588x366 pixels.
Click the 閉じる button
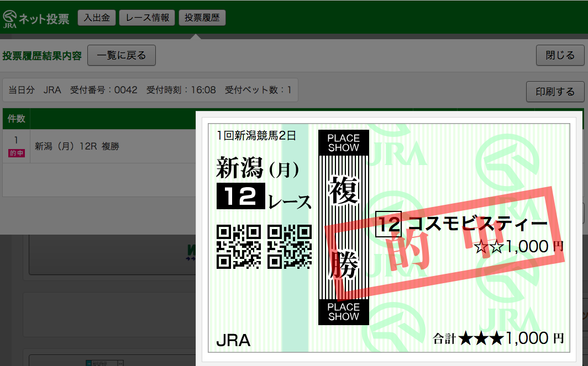(560, 55)
